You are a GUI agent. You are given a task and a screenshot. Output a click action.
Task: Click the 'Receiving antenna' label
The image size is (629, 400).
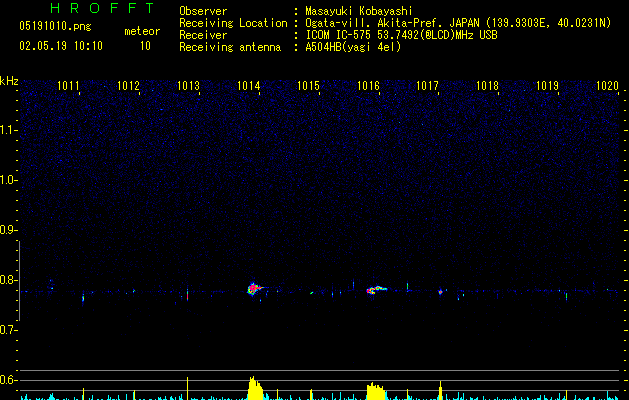[x=230, y=47]
